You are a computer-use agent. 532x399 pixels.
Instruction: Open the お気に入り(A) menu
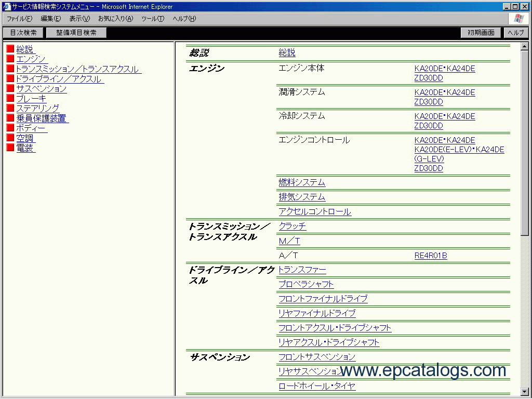(x=115, y=19)
